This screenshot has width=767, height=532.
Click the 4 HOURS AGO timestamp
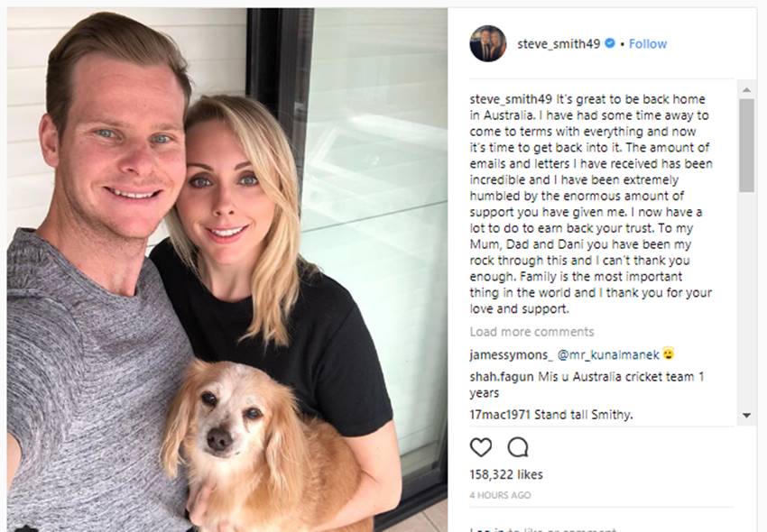pyautogui.click(x=500, y=495)
